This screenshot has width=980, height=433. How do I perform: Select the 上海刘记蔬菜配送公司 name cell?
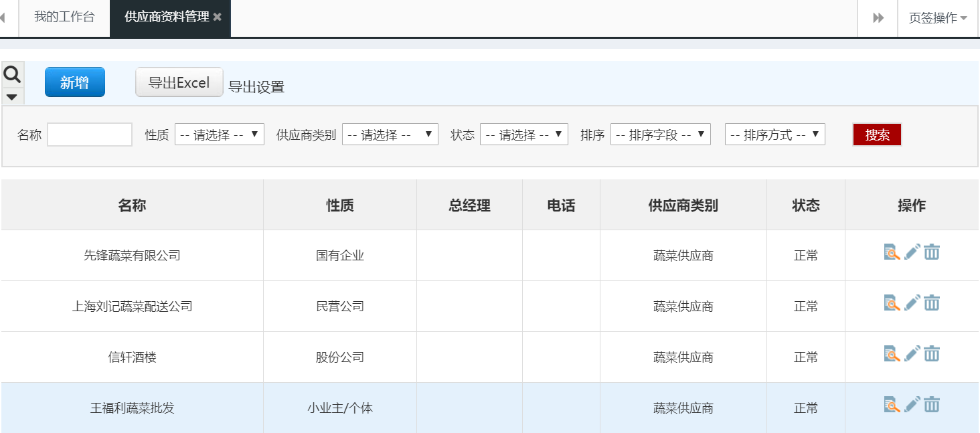click(x=132, y=307)
